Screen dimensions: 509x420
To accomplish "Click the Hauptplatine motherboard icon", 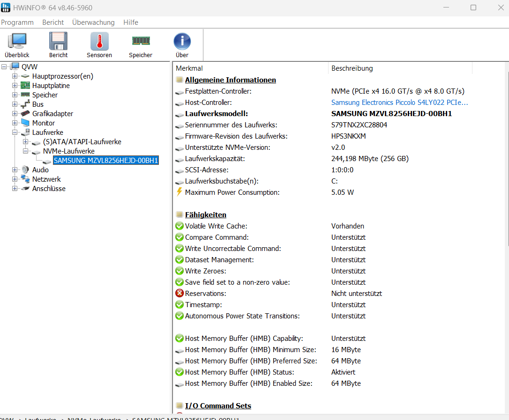I will tap(25, 85).
